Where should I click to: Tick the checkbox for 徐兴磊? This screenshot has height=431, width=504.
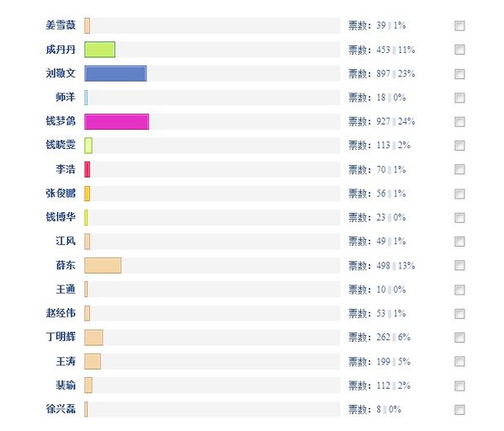coord(459,409)
